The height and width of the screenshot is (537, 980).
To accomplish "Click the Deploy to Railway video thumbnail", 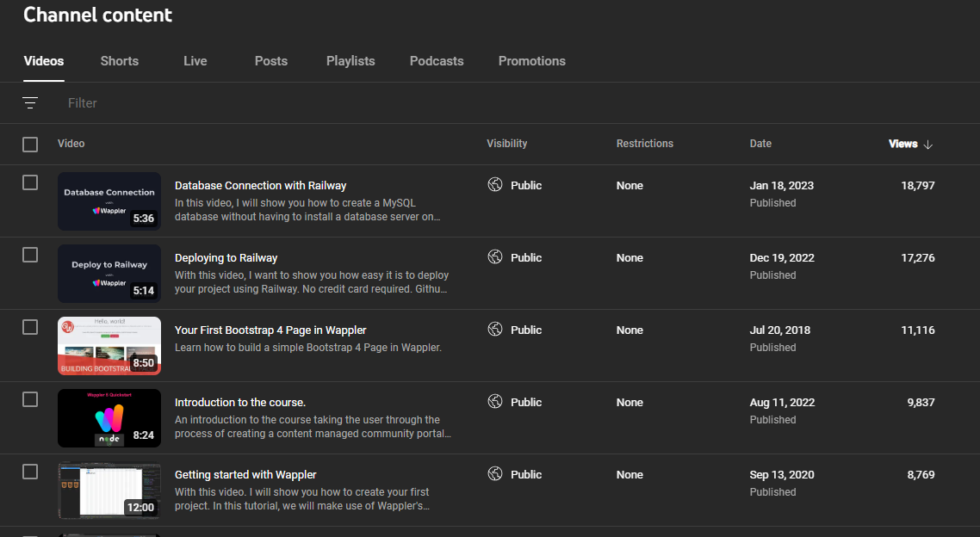I will click(x=109, y=275).
